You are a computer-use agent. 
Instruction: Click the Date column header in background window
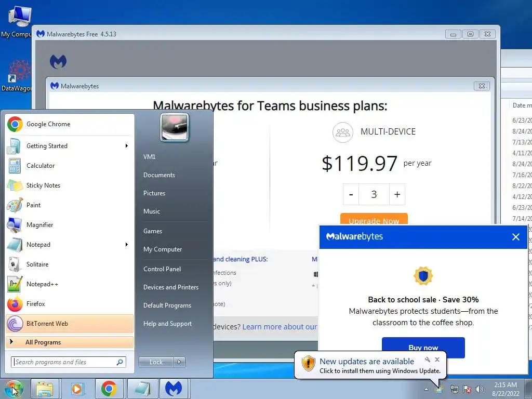point(521,105)
